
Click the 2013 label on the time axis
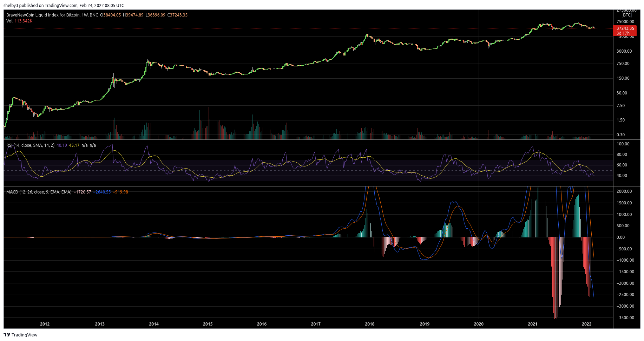100,324
